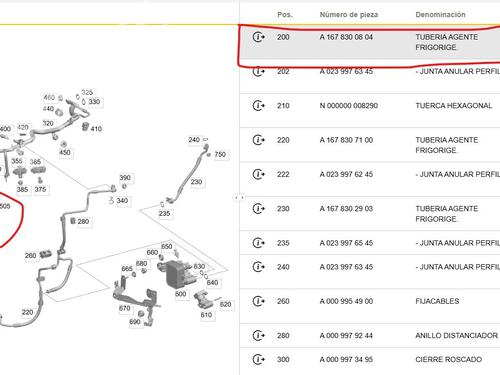Select part number N 000000 008290
The height and width of the screenshot is (375, 500).
click(349, 106)
